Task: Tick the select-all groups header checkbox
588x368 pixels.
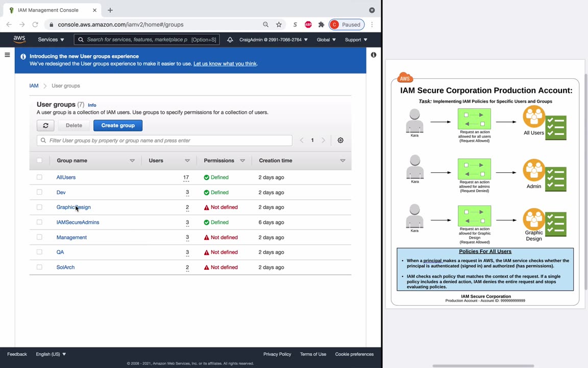Action: 39,160
